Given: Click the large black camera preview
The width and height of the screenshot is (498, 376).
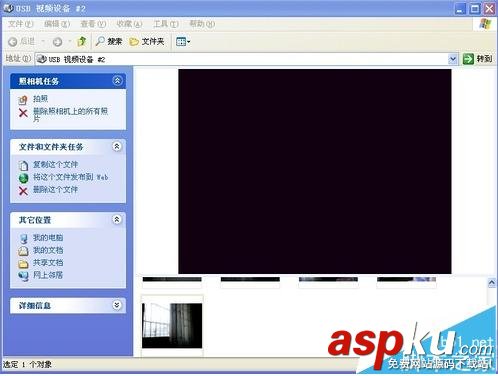Looking at the screenshot, I should 315,171.
